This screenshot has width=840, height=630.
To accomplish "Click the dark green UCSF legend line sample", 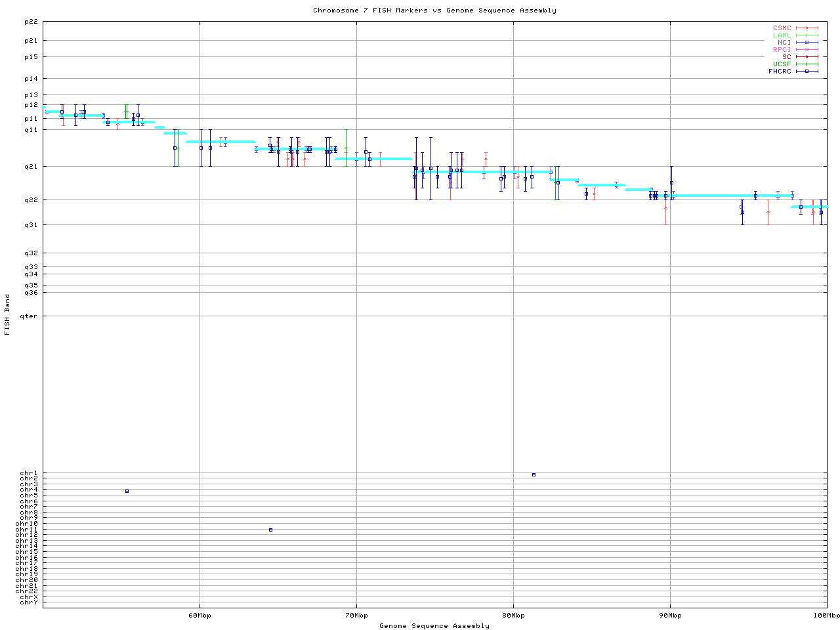I will click(807, 64).
